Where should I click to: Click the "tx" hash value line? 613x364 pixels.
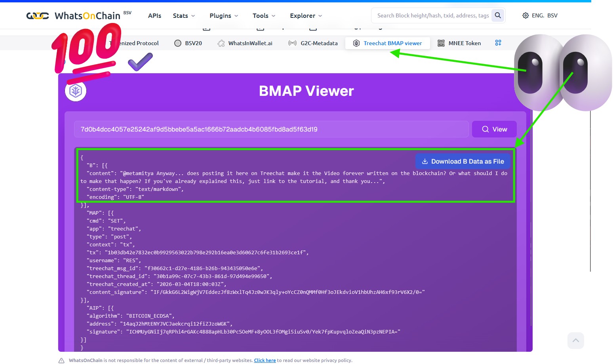pyautogui.click(x=198, y=253)
